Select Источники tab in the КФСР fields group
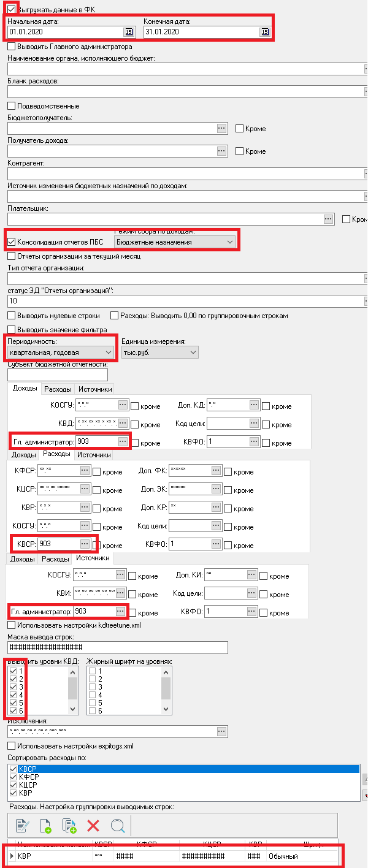 [93, 455]
